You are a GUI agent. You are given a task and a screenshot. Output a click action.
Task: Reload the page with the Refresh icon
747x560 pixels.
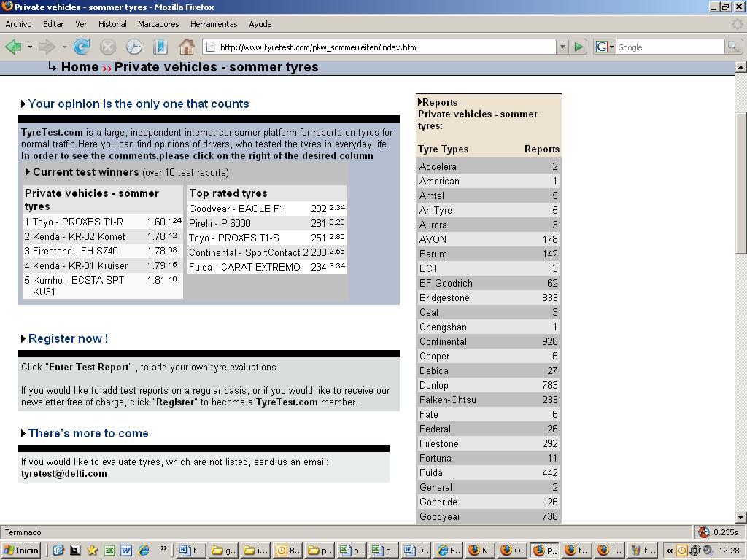(x=82, y=47)
